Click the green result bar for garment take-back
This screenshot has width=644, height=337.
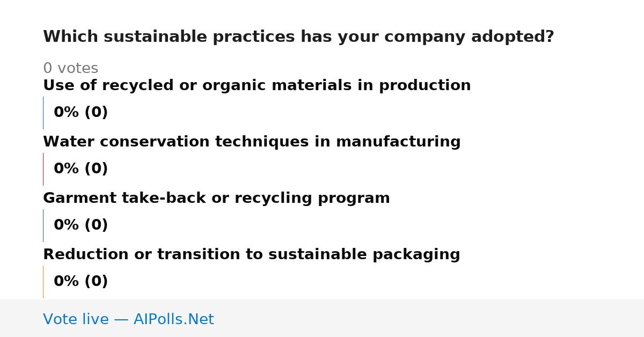(43, 225)
